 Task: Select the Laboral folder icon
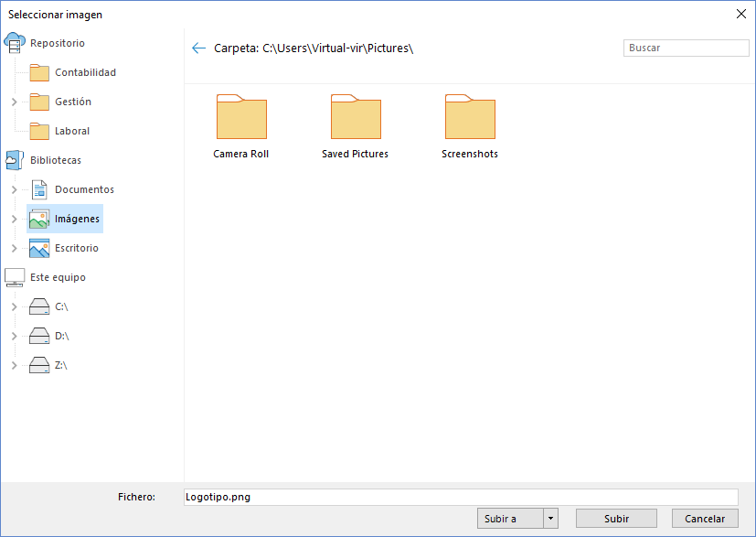point(39,131)
